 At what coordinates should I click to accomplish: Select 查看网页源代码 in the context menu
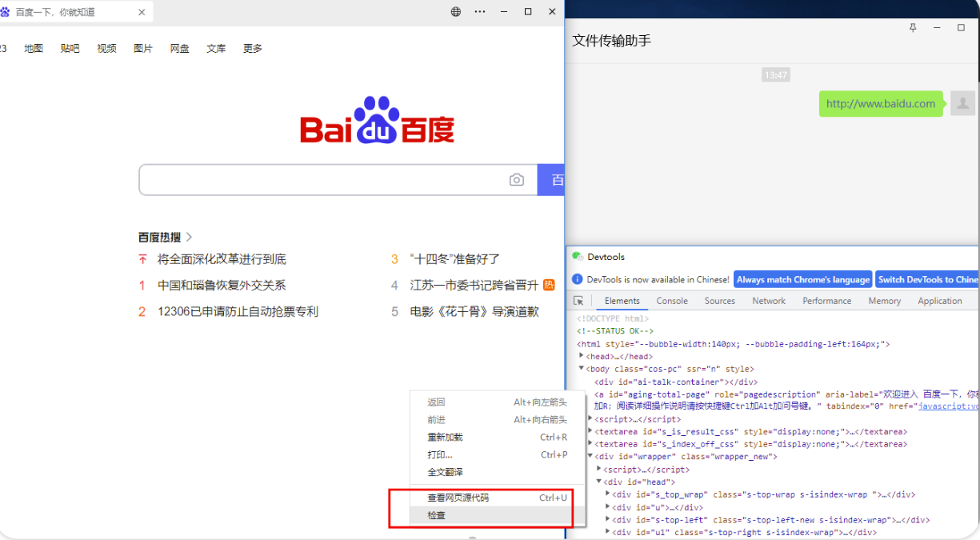(x=498, y=498)
